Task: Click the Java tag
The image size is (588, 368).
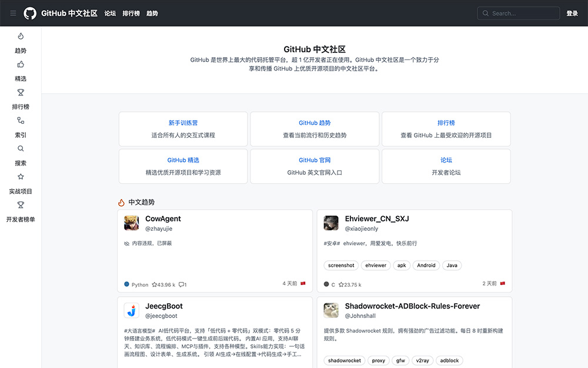Action: pyautogui.click(x=452, y=266)
